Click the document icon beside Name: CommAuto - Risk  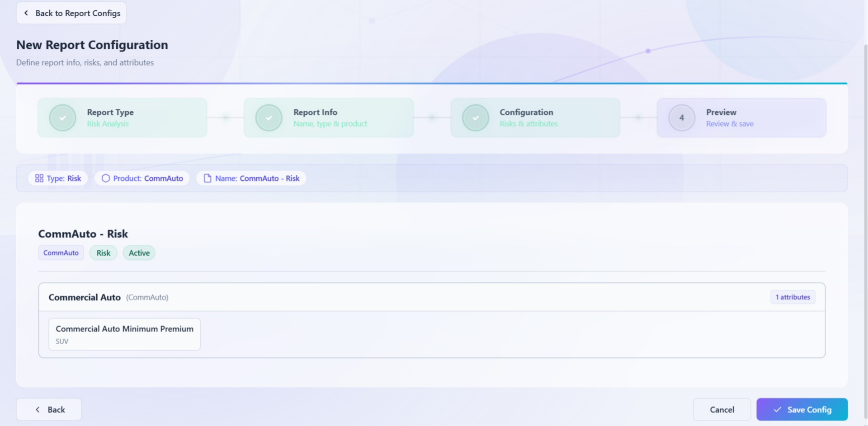[x=208, y=178]
